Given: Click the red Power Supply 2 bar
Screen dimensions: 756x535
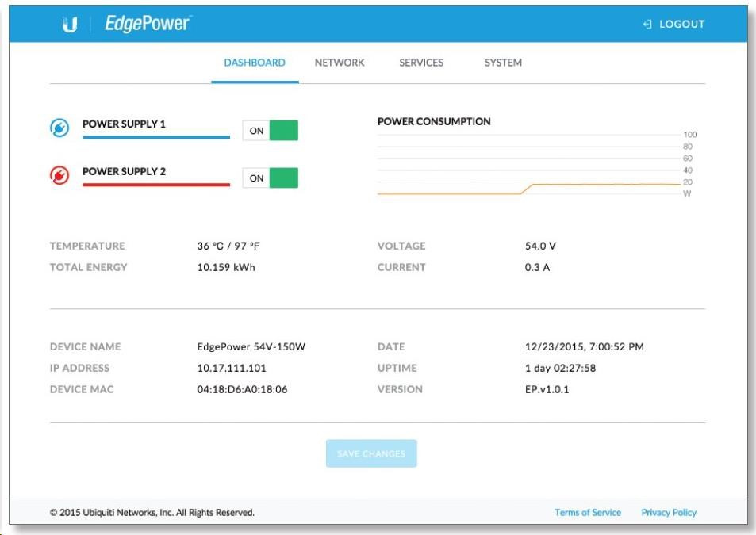Looking at the screenshot, I should pos(155,185).
